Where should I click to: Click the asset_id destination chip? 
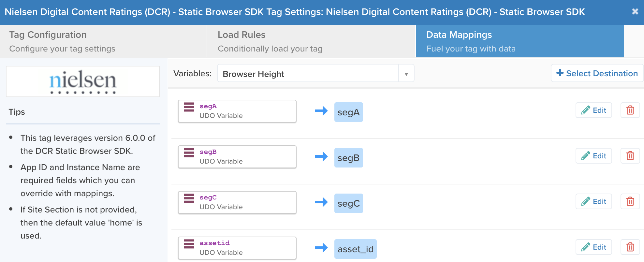pyautogui.click(x=355, y=249)
